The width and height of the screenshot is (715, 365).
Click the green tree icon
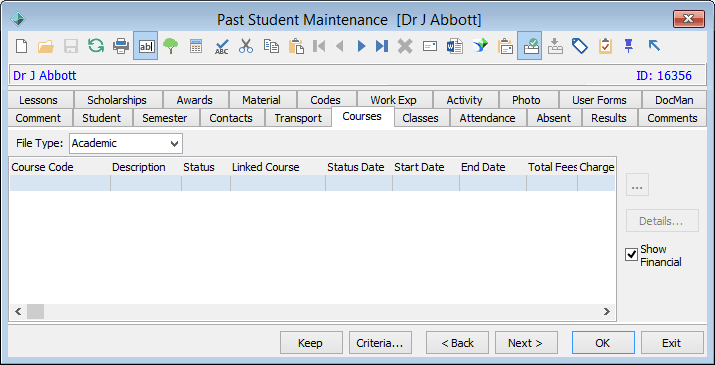[171, 46]
